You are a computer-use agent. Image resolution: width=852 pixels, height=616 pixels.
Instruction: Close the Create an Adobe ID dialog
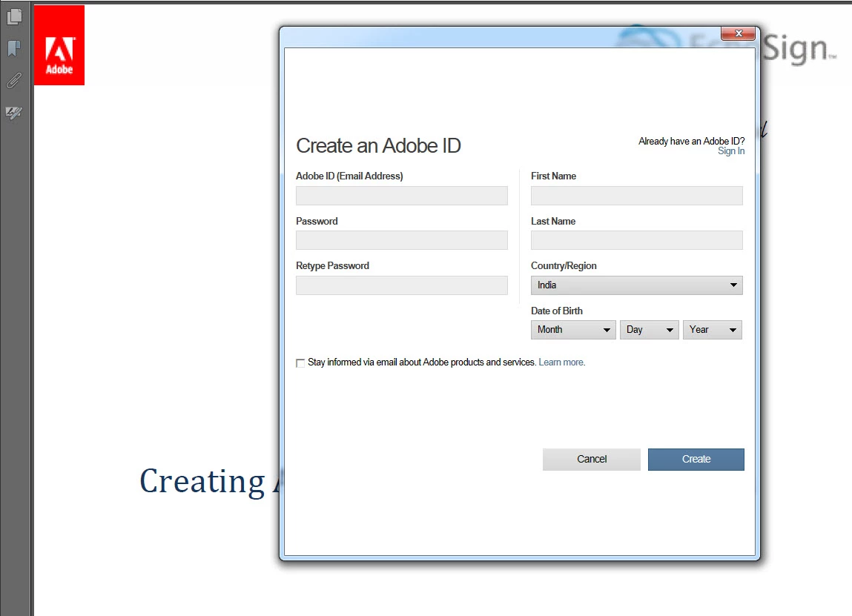[738, 33]
